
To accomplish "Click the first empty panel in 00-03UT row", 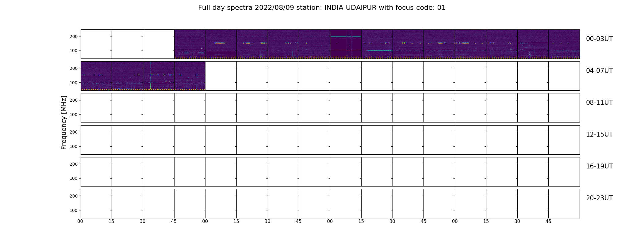I will (x=96, y=44).
